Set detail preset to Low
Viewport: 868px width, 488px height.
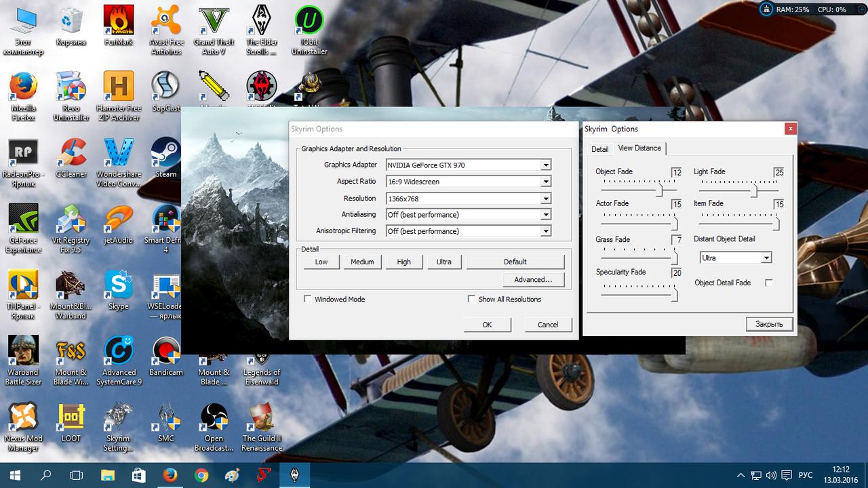(321, 262)
